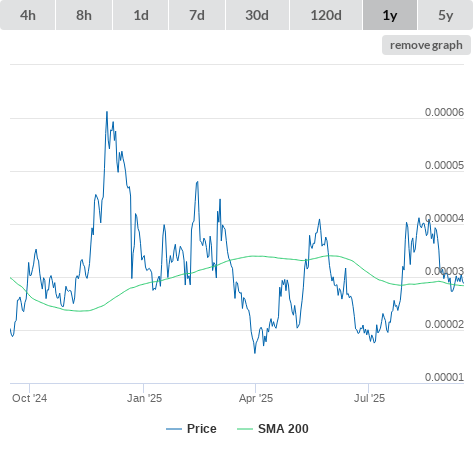Choose the 1d time range tab

141,15
